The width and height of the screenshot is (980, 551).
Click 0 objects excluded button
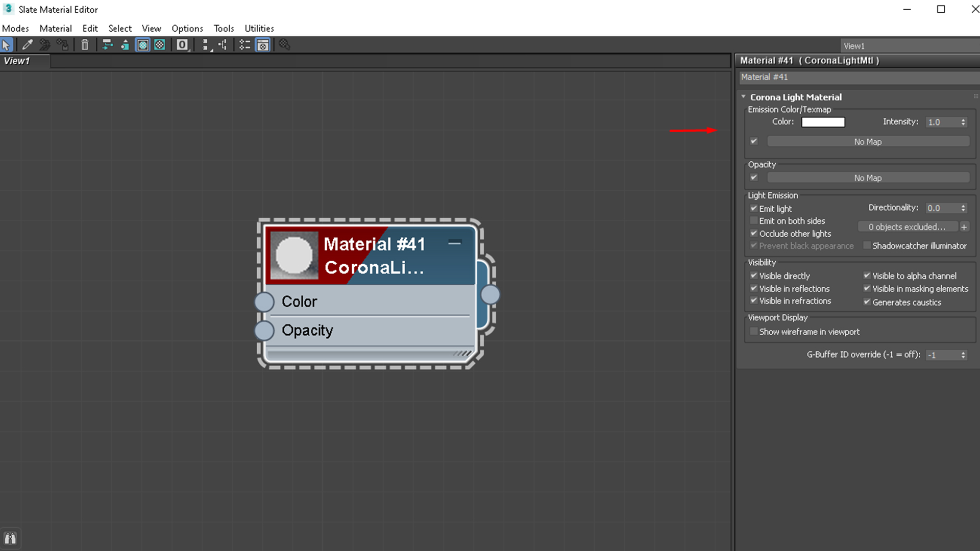click(907, 227)
